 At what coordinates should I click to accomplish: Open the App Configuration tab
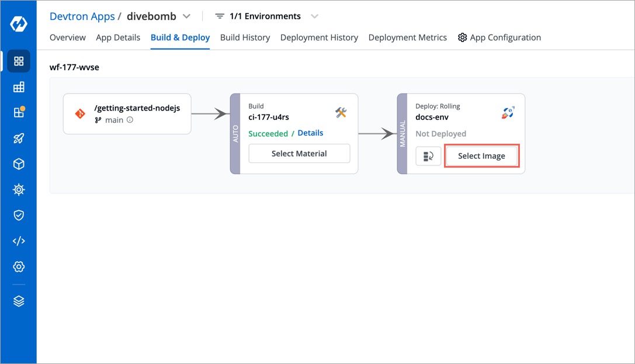(499, 37)
